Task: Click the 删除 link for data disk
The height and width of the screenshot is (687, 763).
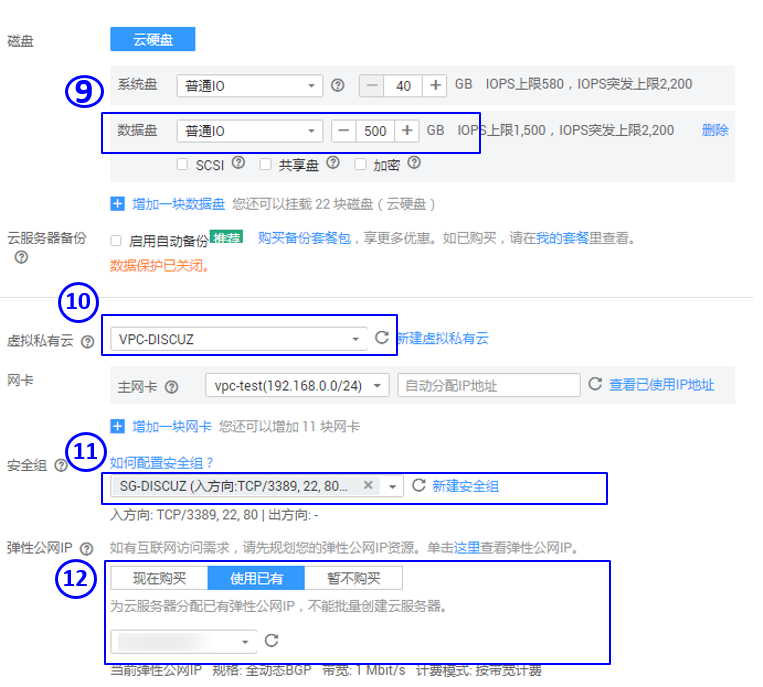Action: tap(715, 130)
